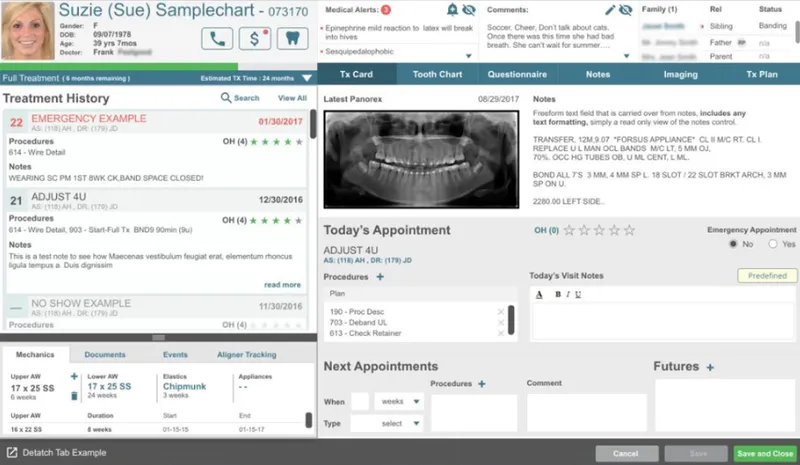The height and width of the screenshot is (465, 800).
Task: Click the tooth icon button
Action: (292, 39)
